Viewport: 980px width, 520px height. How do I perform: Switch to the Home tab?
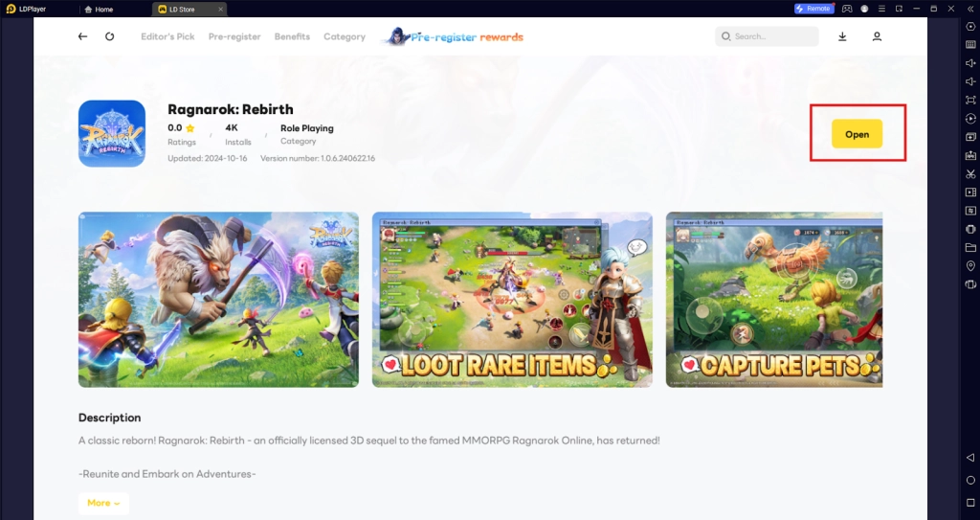coord(99,10)
